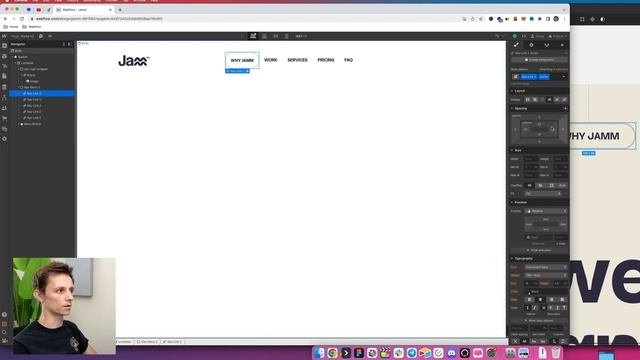Viewport: 640px width, 360px height.
Task: Switch to mobile landscape breakpoint
Action: (x=276, y=36)
